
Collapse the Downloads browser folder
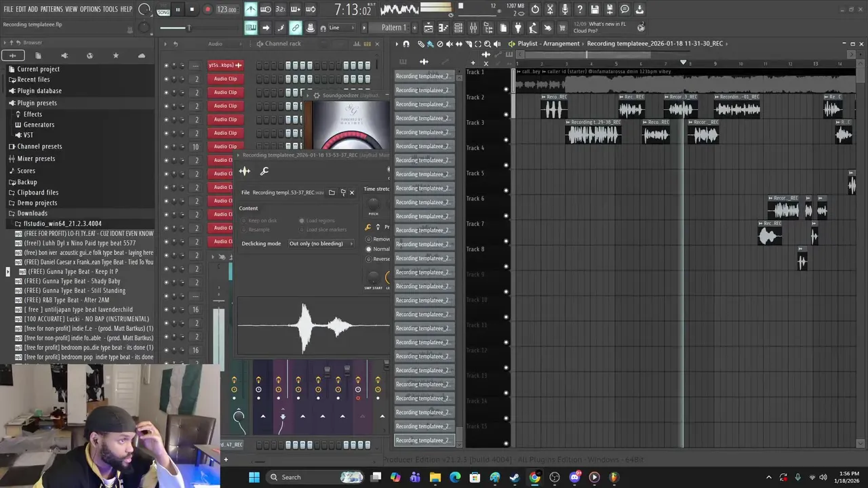point(32,213)
